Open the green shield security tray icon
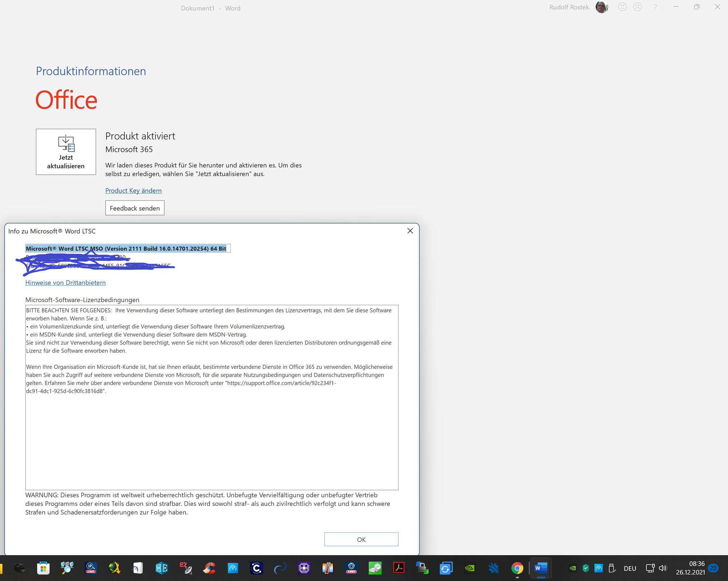This screenshot has height=581, width=728. [586, 568]
